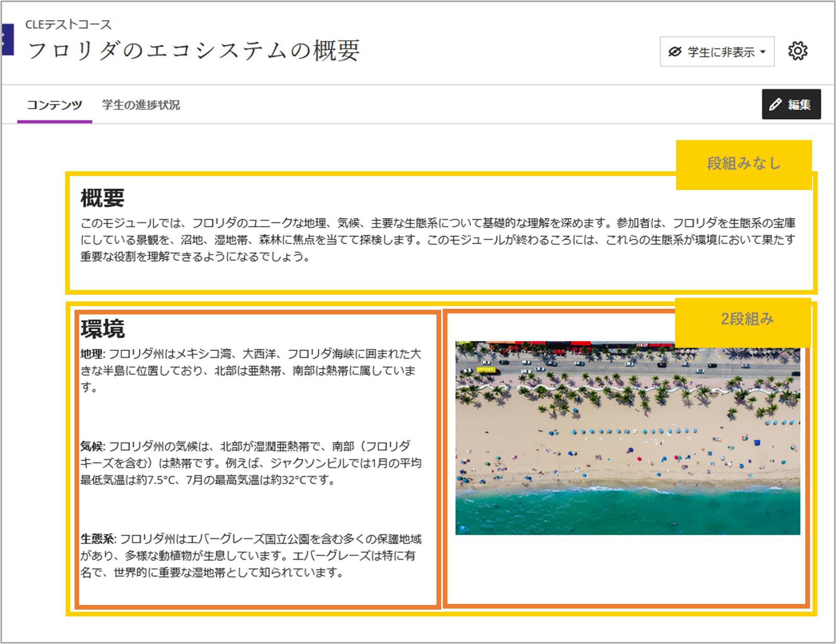Click the 概要 heading
Screen dimensions: 836x644
[x=103, y=198]
